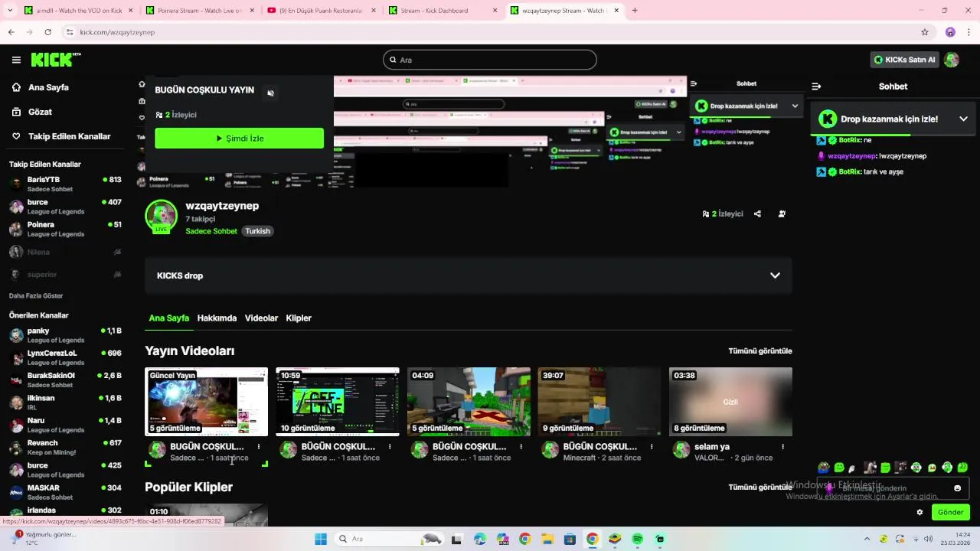Unmute the BUGÜN COŞKULU YAYIN preview

[x=270, y=93]
